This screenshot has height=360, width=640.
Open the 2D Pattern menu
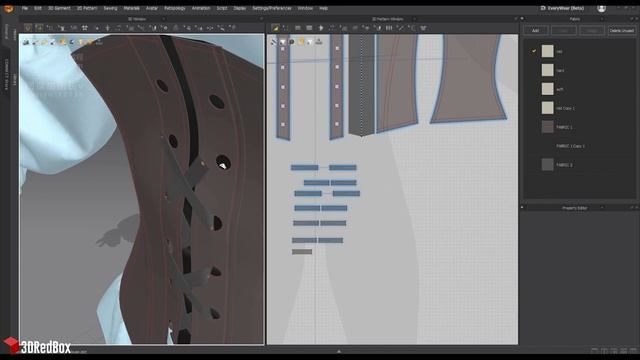tap(87, 8)
